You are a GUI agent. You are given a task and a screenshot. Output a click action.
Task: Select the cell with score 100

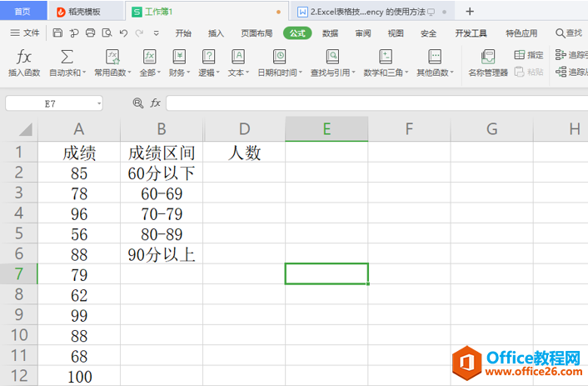pos(79,375)
